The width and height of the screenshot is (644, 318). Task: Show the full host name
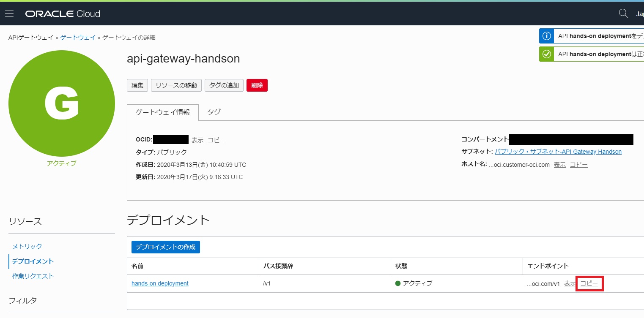tap(559, 165)
